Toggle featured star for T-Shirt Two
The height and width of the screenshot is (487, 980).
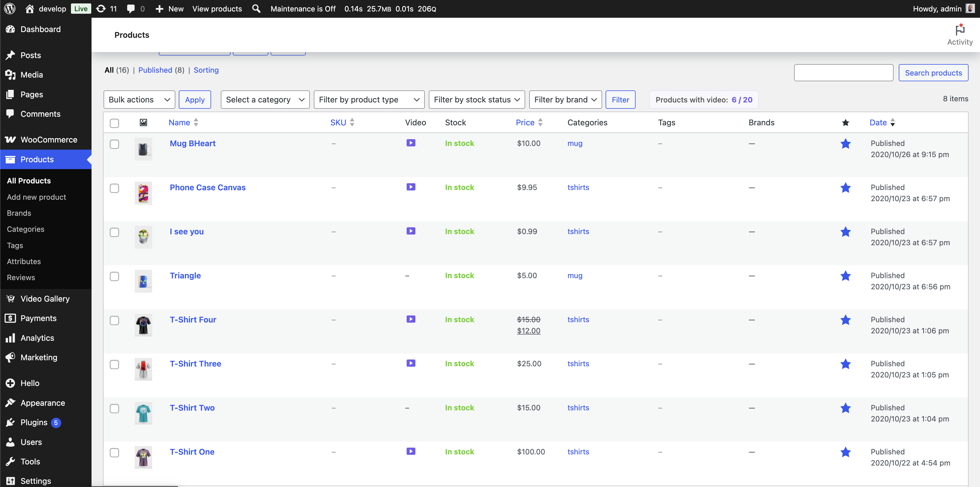click(845, 408)
